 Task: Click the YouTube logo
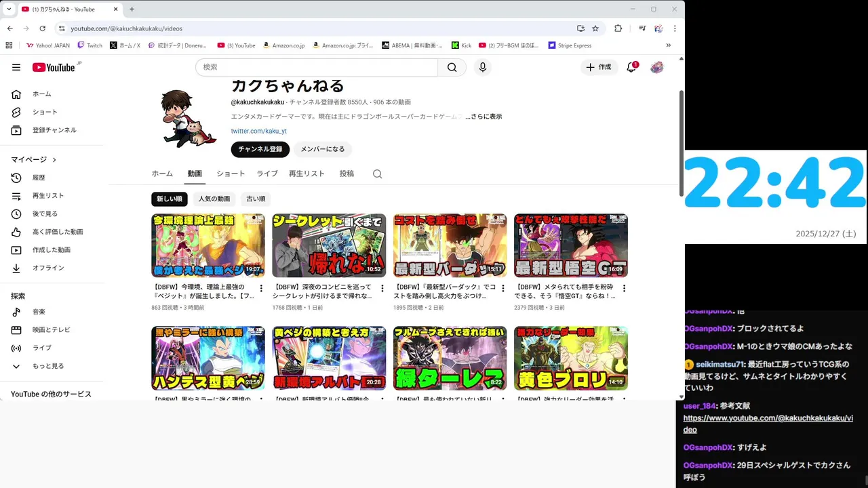53,67
